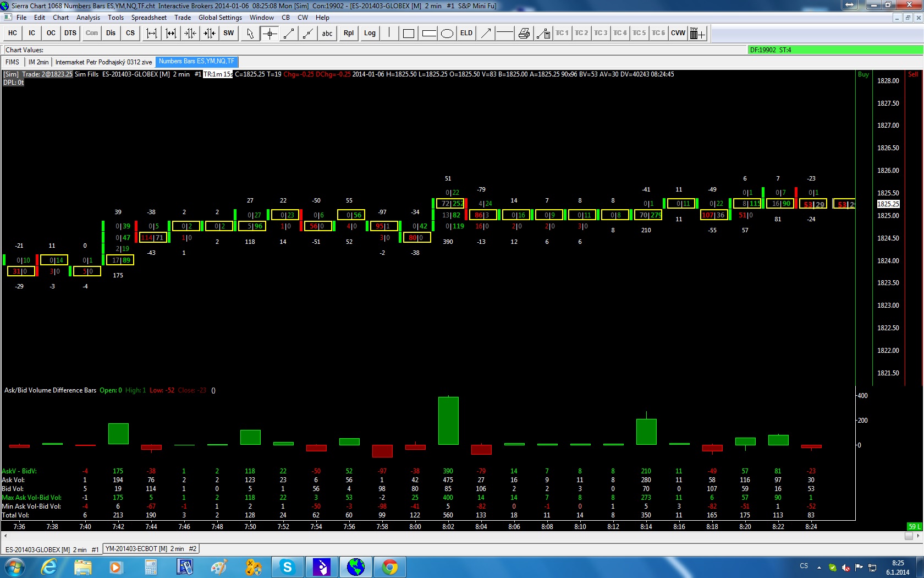Select the rectangle highlight drawing tool
The image size is (924, 578).
point(408,33)
